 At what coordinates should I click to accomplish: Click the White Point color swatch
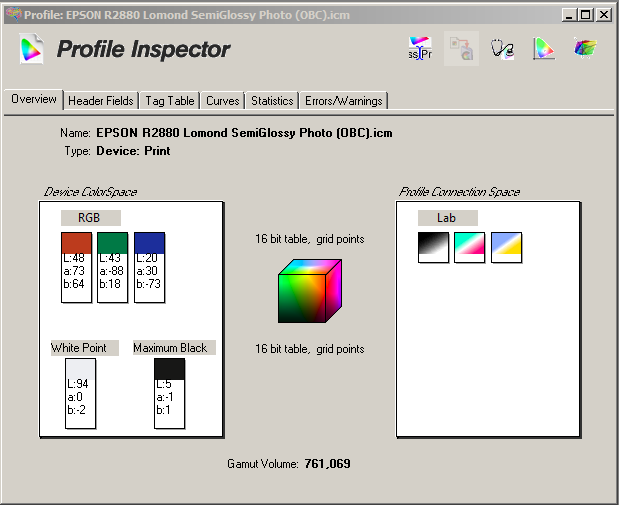pyautogui.click(x=80, y=369)
